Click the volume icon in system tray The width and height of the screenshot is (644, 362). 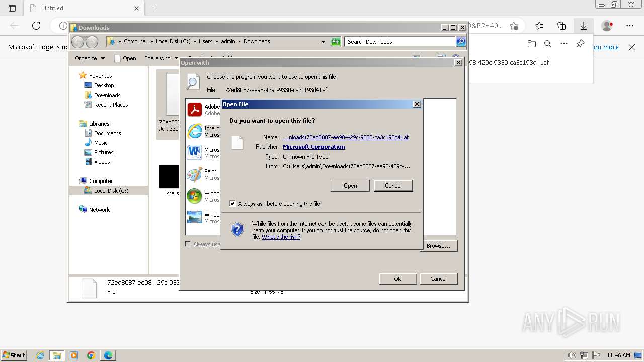tap(572, 355)
